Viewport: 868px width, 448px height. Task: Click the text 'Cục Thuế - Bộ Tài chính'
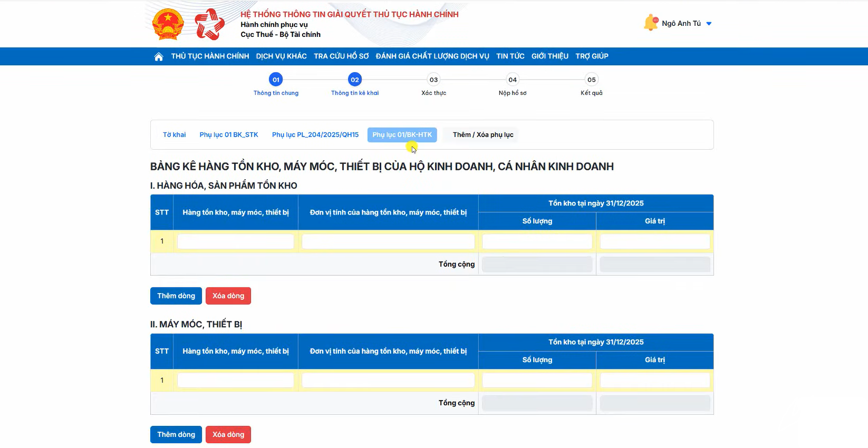coord(281,35)
